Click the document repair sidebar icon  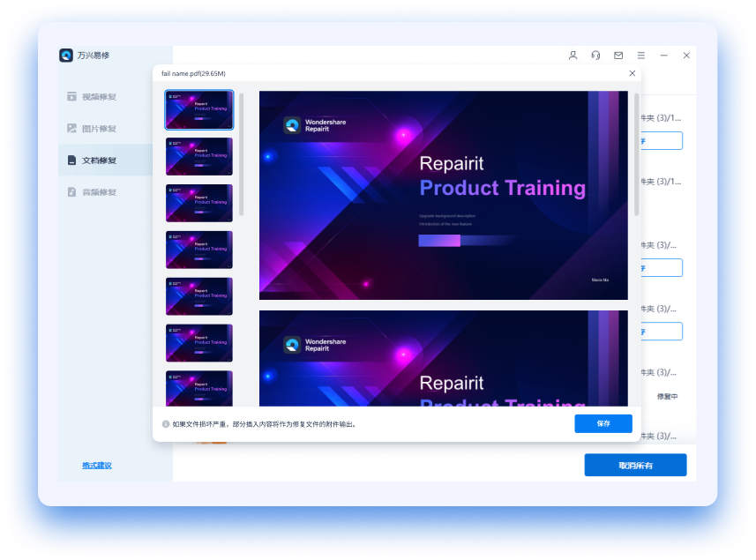point(71,160)
